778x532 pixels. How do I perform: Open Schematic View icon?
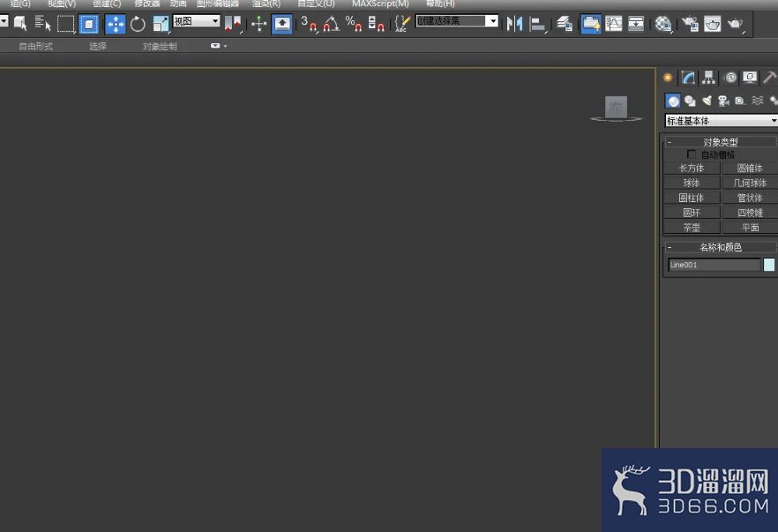click(x=636, y=23)
